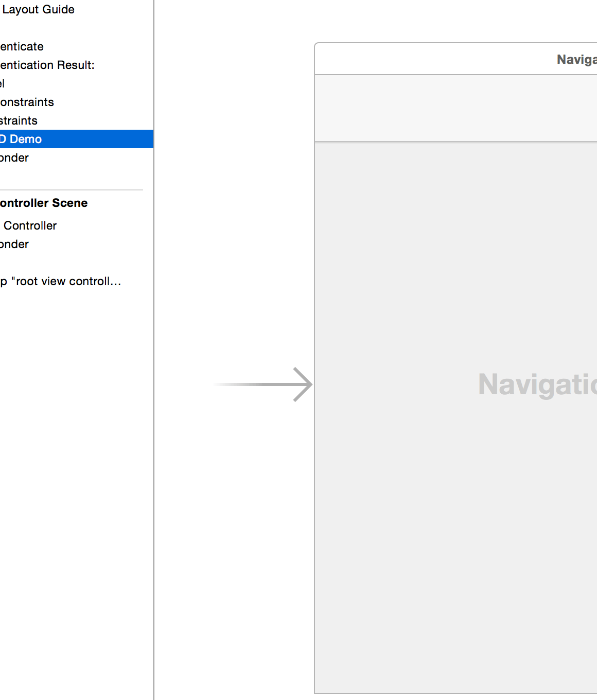Select the Responder entry in the Controller Scene
Viewport: 597px width, 700px height.
tap(14, 244)
